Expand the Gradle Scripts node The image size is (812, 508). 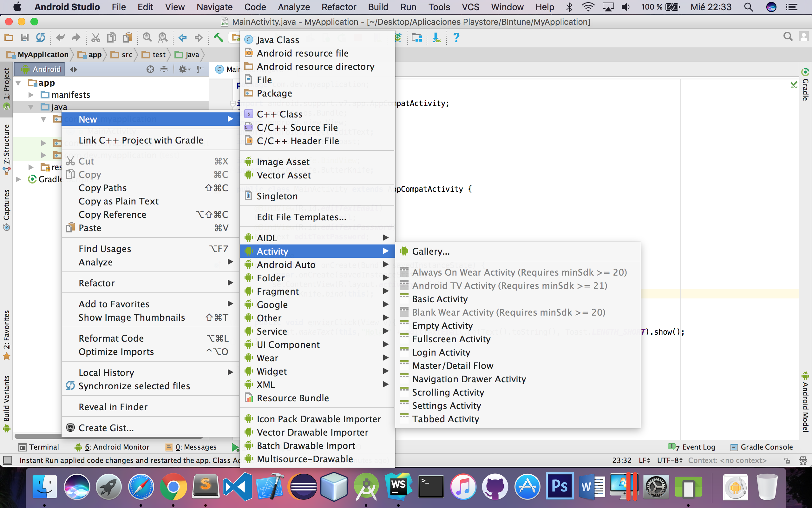click(18, 179)
